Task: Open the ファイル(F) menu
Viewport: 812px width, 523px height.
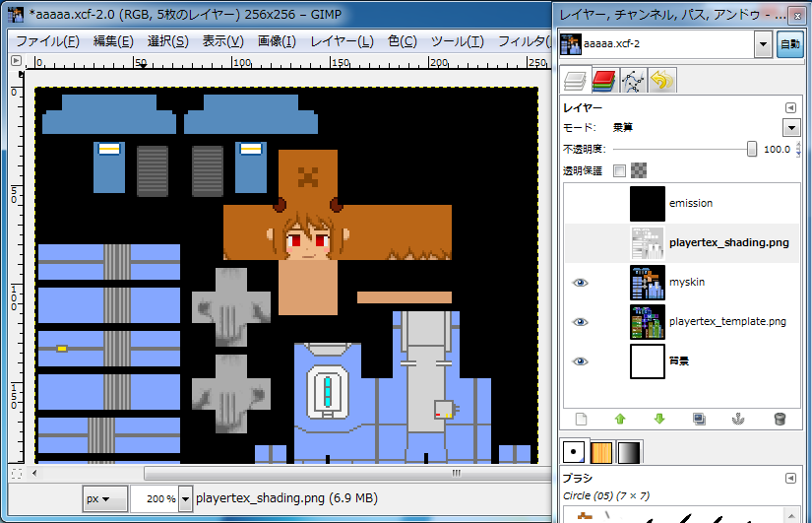Action: [47, 41]
